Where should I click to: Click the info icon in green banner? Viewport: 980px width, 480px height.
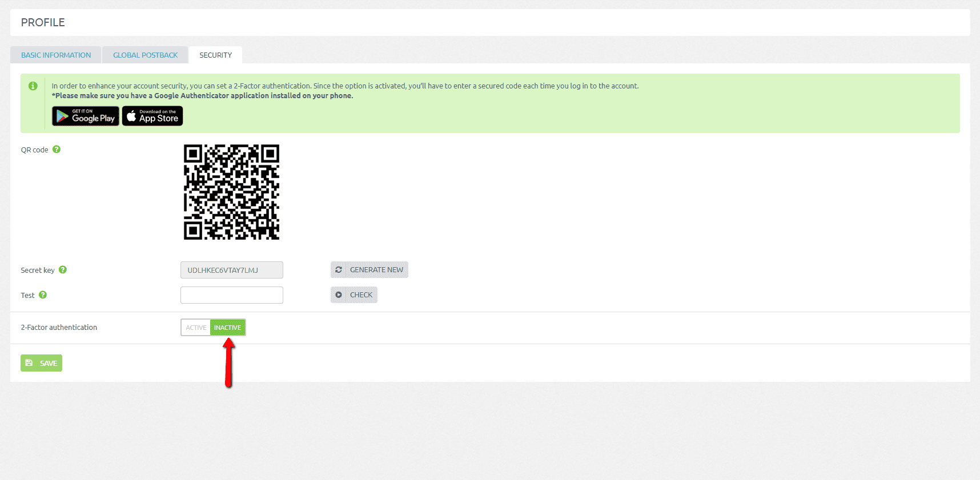33,86
